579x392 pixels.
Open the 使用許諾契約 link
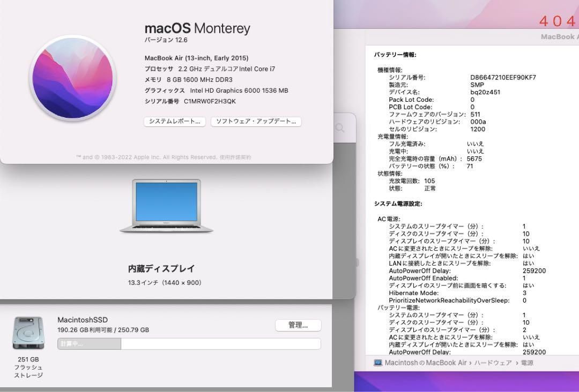point(235,157)
